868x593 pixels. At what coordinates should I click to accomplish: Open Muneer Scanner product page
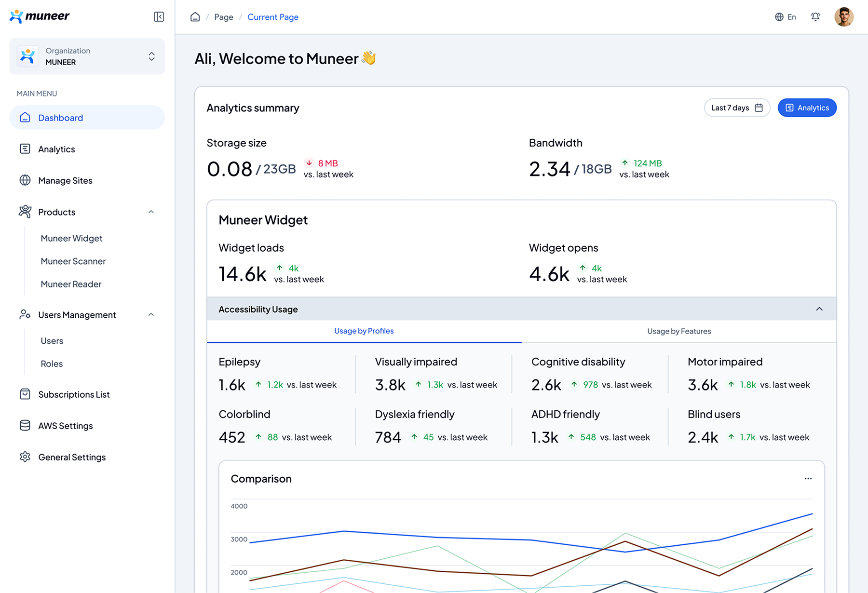click(x=73, y=261)
